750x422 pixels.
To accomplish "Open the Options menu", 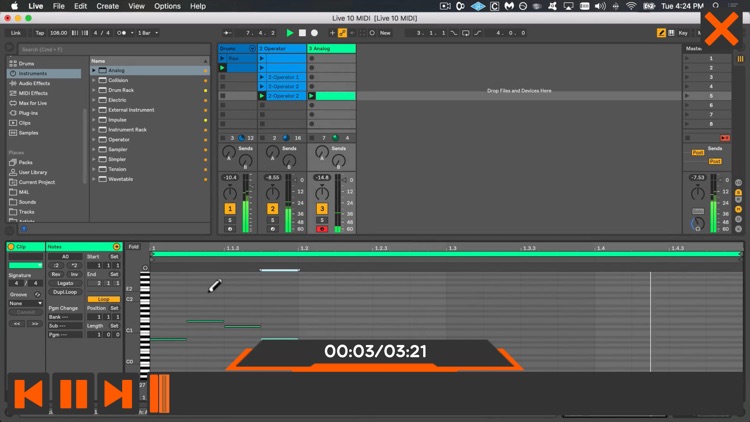I will tap(167, 6).
